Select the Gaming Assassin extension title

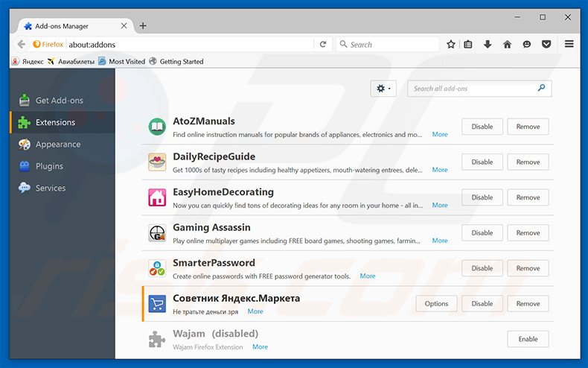211,227
